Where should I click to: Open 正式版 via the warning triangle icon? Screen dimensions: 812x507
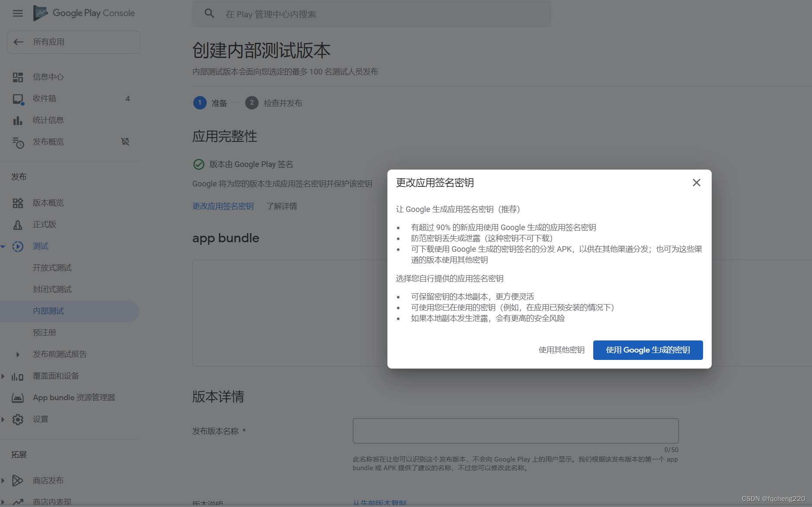tap(18, 225)
